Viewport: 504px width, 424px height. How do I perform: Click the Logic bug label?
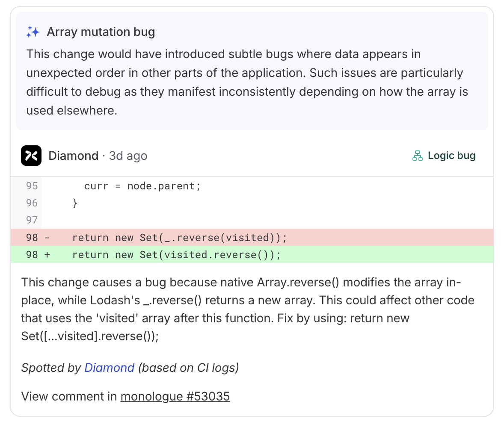pyautogui.click(x=452, y=156)
